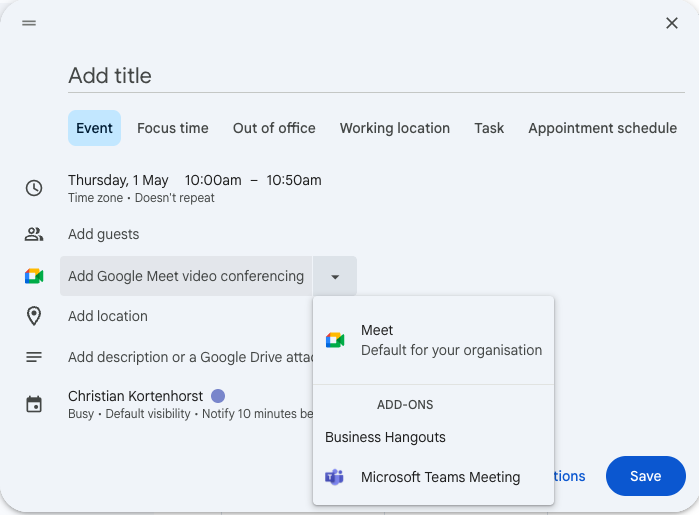Click the Google Meet camera icon on left
Viewport: 699px width, 515px height.
[34, 276]
